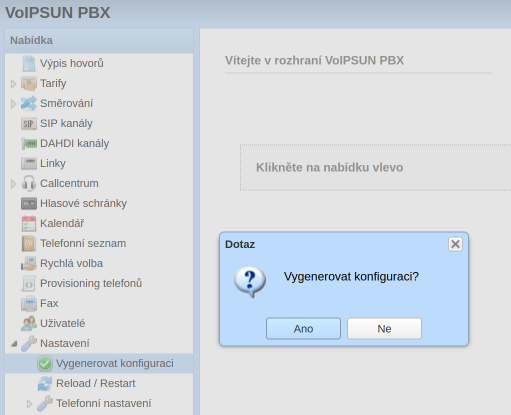This screenshot has width=511, height=415.
Task: Click the Reload / Restart refresh icon
Action: (x=45, y=383)
